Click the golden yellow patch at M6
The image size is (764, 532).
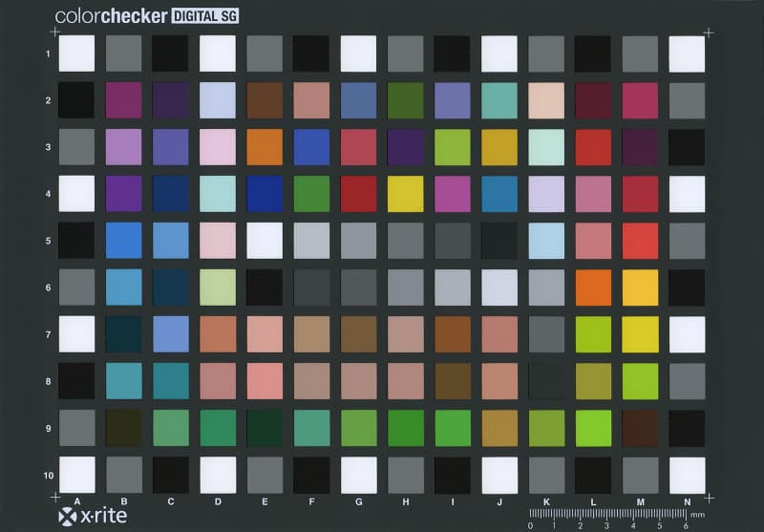[640, 287]
